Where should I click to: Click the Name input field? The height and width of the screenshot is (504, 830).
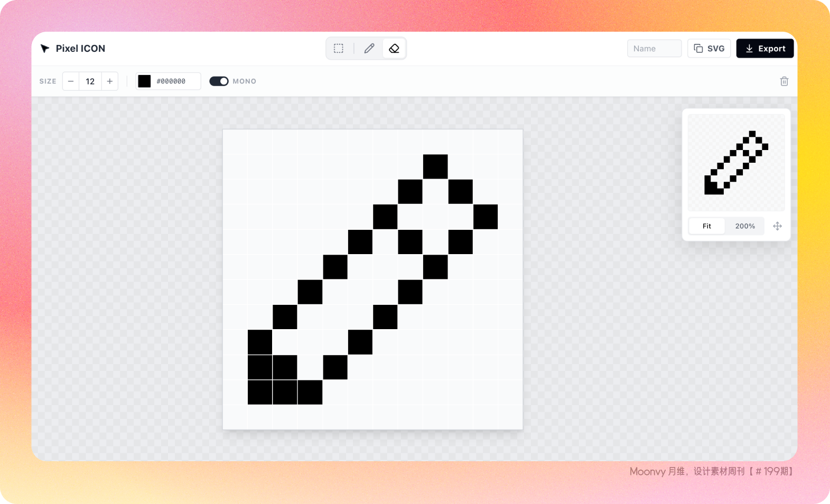tap(654, 49)
